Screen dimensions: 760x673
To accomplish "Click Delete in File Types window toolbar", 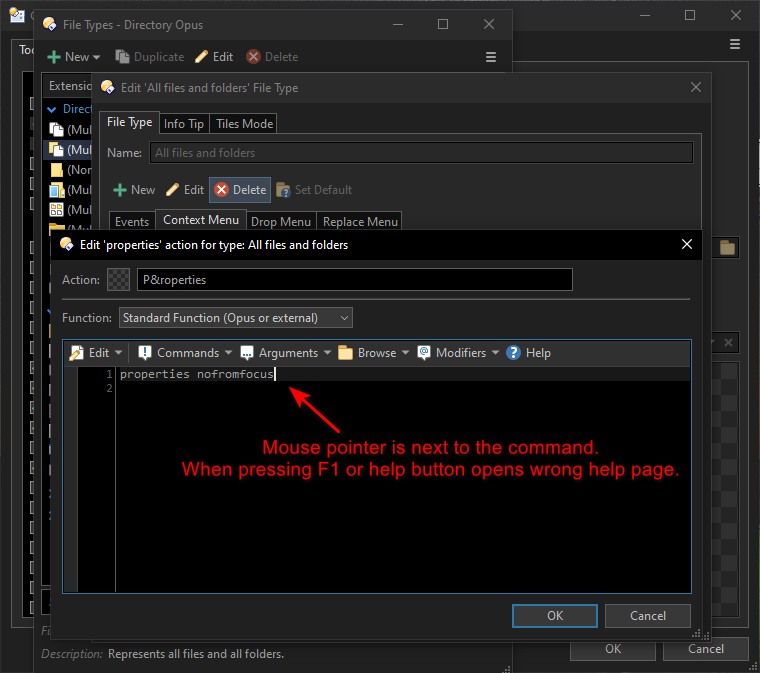I will click(272, 57).
